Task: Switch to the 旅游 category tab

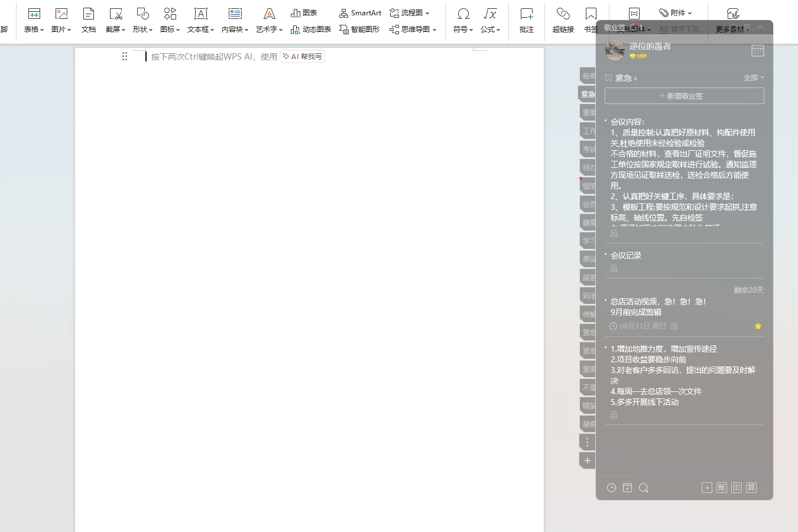Action: coord(588,277)
